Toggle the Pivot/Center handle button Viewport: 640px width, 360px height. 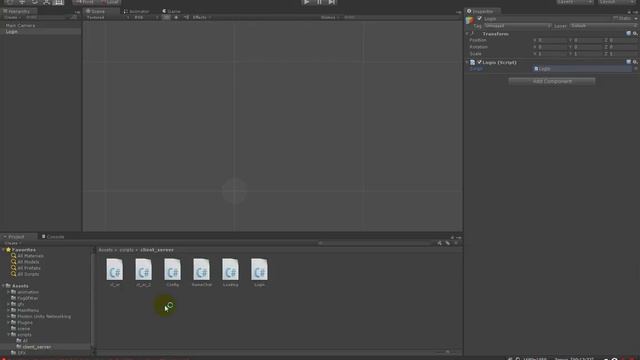tap(85, 2)
